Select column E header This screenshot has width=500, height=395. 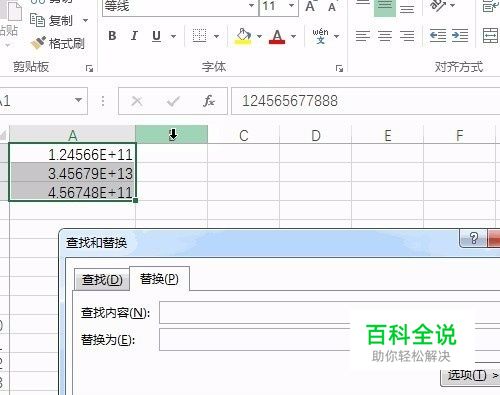[x=388, y=135]
